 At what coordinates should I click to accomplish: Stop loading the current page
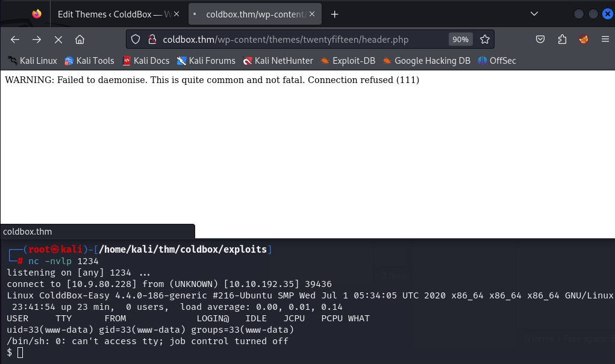[x=58, y=40]
